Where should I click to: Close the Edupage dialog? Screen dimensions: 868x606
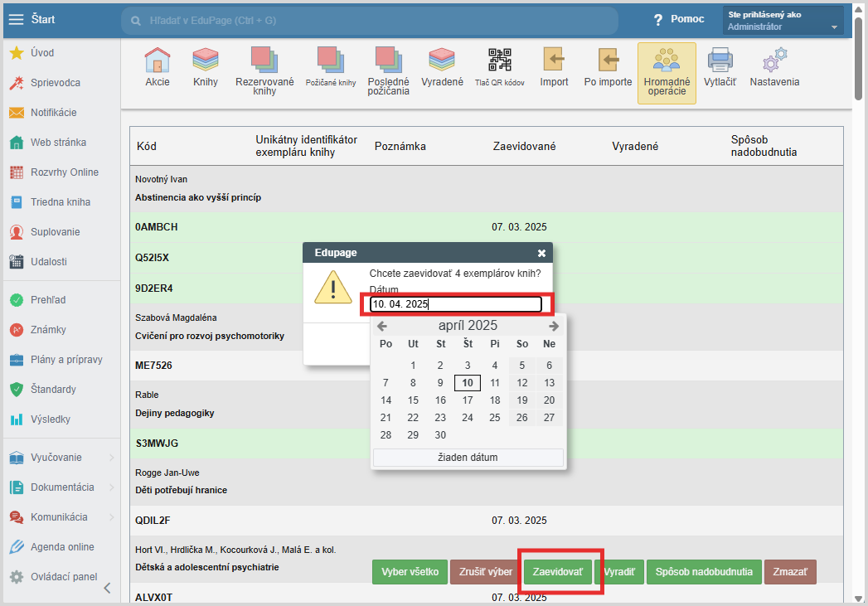[x=541, y=253]
